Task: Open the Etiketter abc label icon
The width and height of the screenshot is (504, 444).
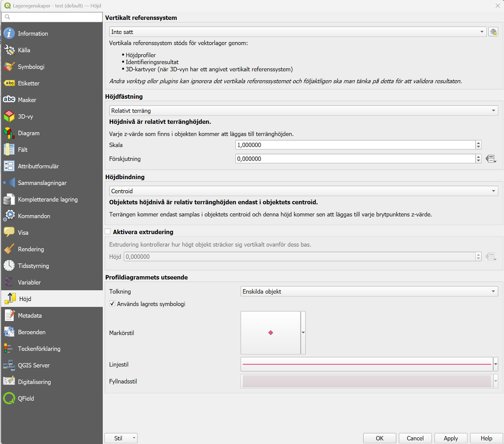Action: (9, 83)
